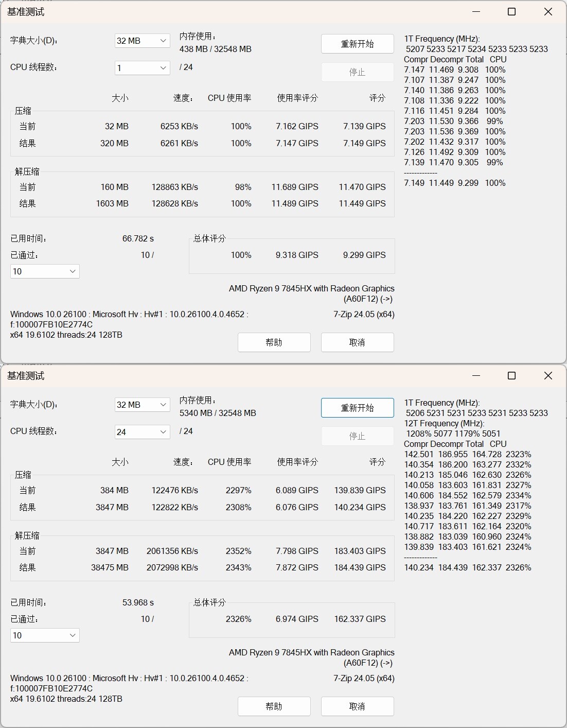567x728 pixels.
Task: Open dictionary size dropdown in bottom window
Action: click(x=143, y=405)
